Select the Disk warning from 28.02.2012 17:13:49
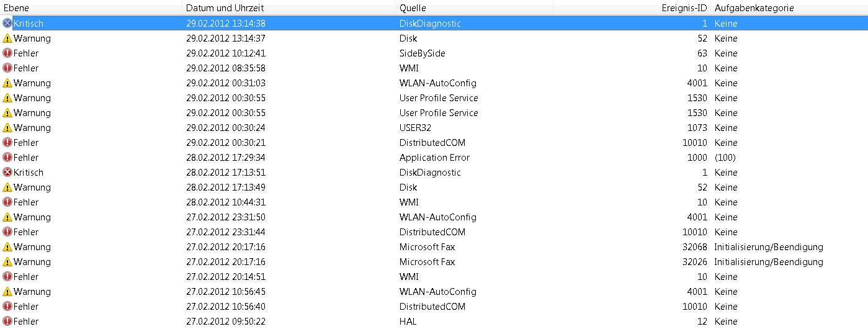The height and width of the screenshot is (329, 868). [408, 187]
